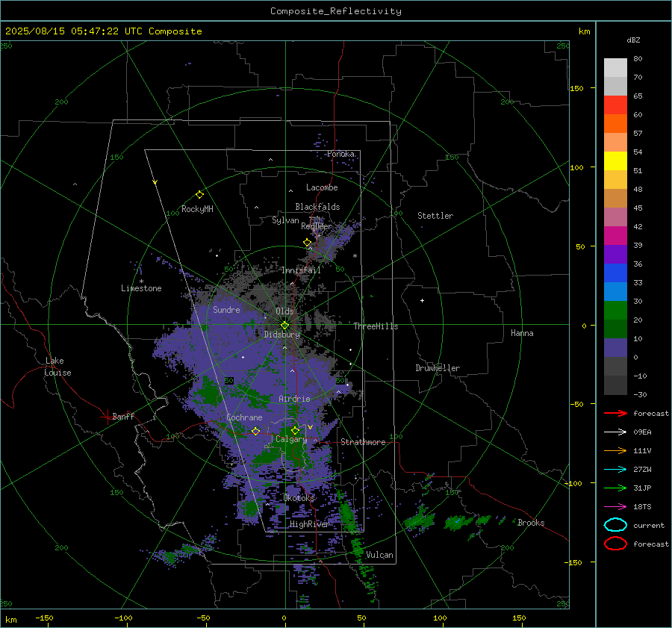Click the asterisk marker above Limestone
Viewport: 672px width, 628px height.
point(141,282)
